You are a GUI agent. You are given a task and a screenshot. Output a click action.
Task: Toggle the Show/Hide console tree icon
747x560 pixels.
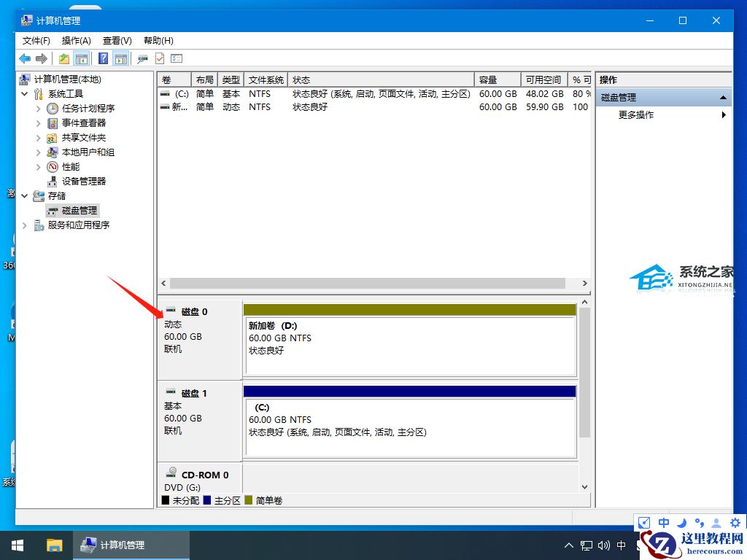click(82, 58)
